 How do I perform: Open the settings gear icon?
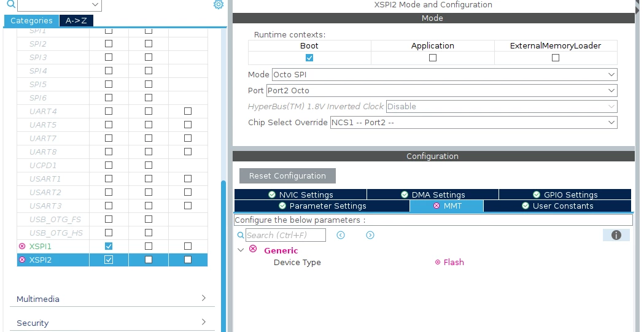click(x=219, y=4)
